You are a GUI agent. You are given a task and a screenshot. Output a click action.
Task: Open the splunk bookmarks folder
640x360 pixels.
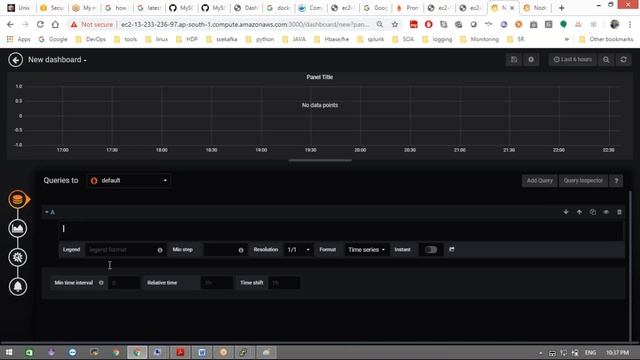[x=371, y=39]
